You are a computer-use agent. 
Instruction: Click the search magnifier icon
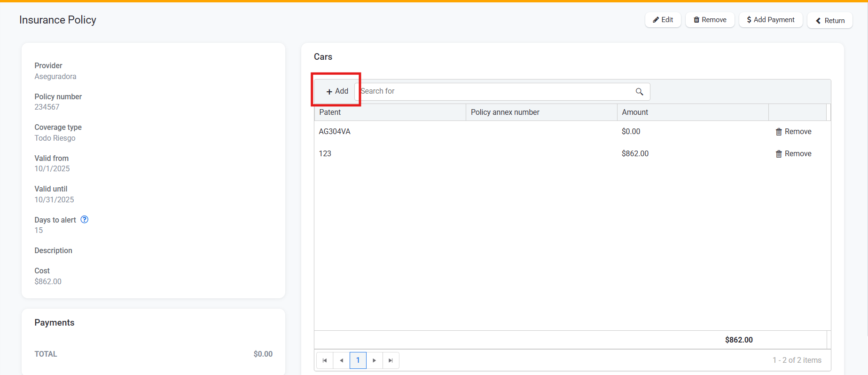639,92
